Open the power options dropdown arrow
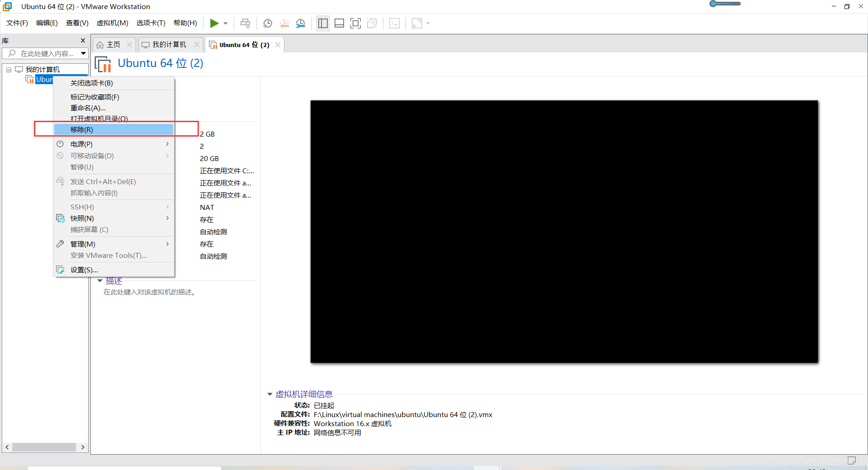 coord(226,24)
